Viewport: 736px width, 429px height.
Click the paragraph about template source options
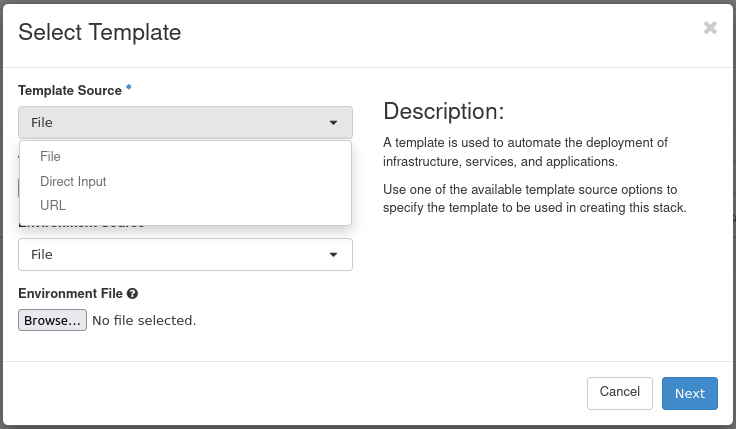click(535, 199)
